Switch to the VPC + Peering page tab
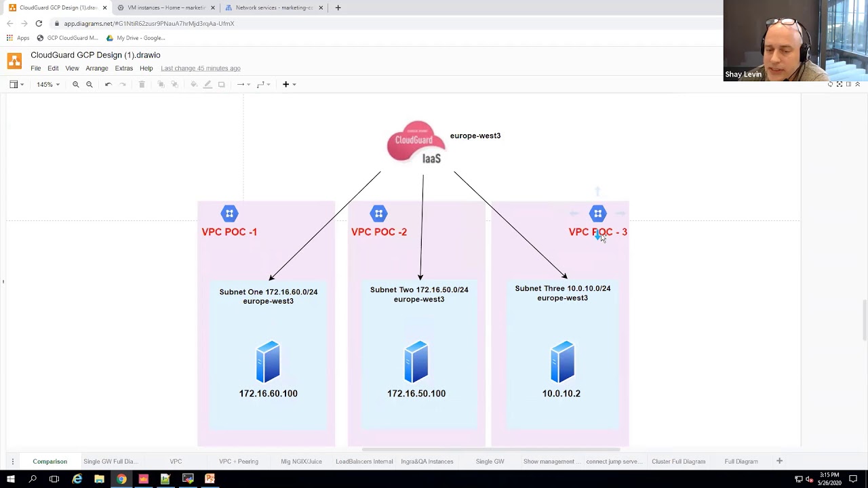868x488 pixels. pos(239,462)
